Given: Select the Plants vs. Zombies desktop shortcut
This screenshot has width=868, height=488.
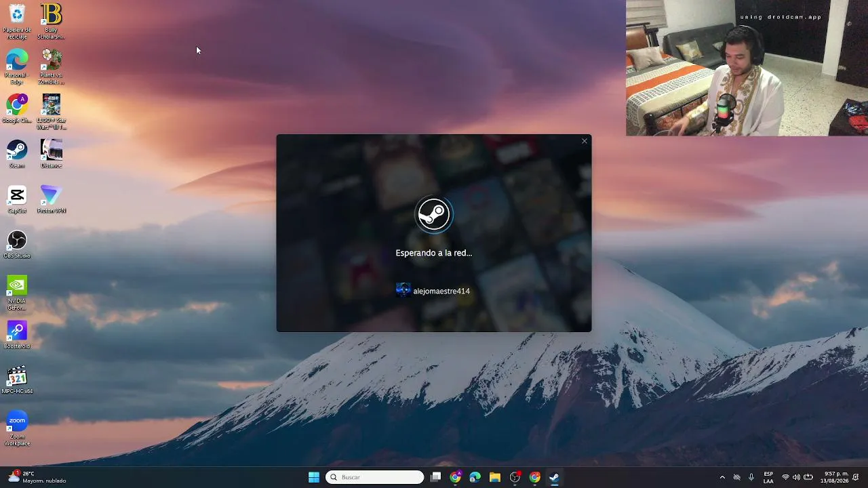Looking at the screenshot, I should pyautogui.click(x=51, y=67).
